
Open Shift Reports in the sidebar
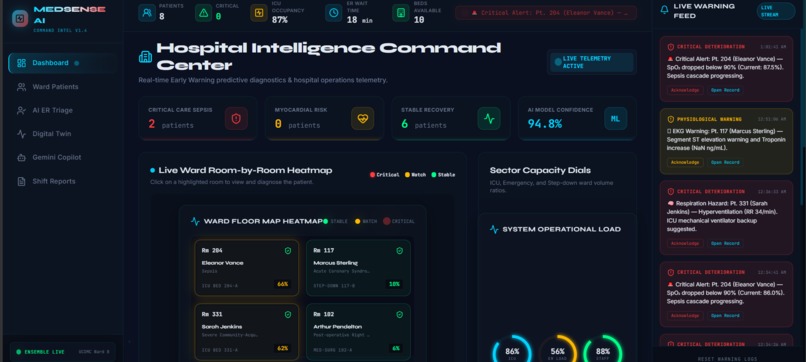coord(62,182)
